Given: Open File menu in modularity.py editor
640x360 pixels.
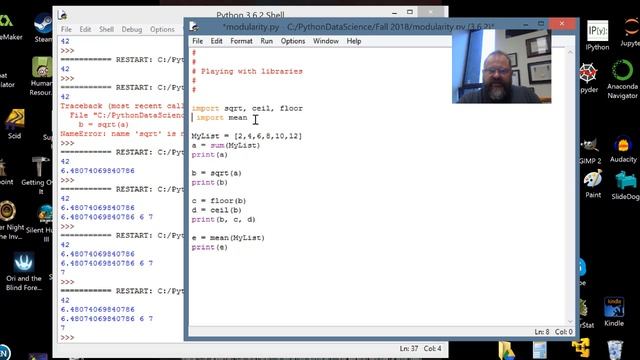Looking at the screenshot, I should pyautogui.click(x=197, y=41).
